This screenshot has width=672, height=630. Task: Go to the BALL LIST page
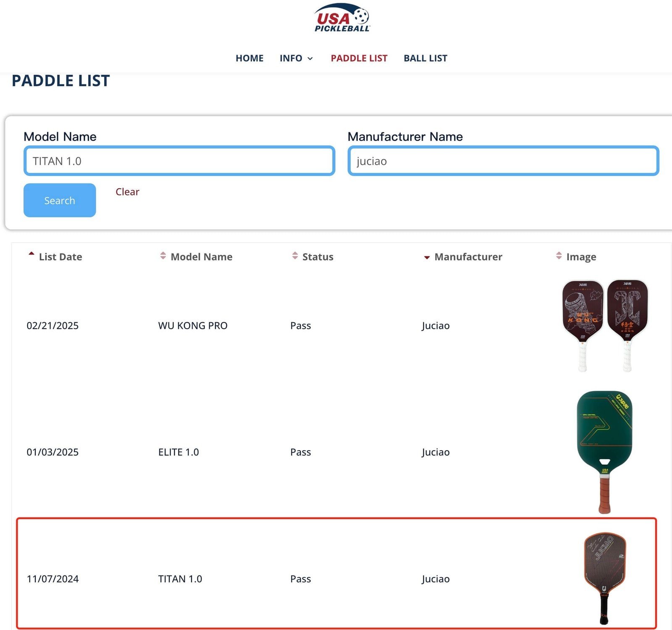pyautogui.click(x=425, y=58)
